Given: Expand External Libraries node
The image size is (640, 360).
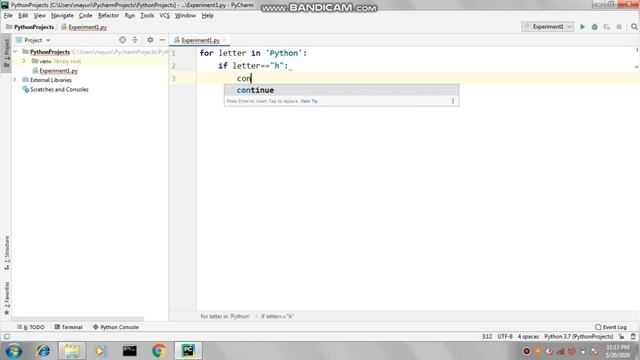Looking at the screenshot, I should (x=15, y=80).
